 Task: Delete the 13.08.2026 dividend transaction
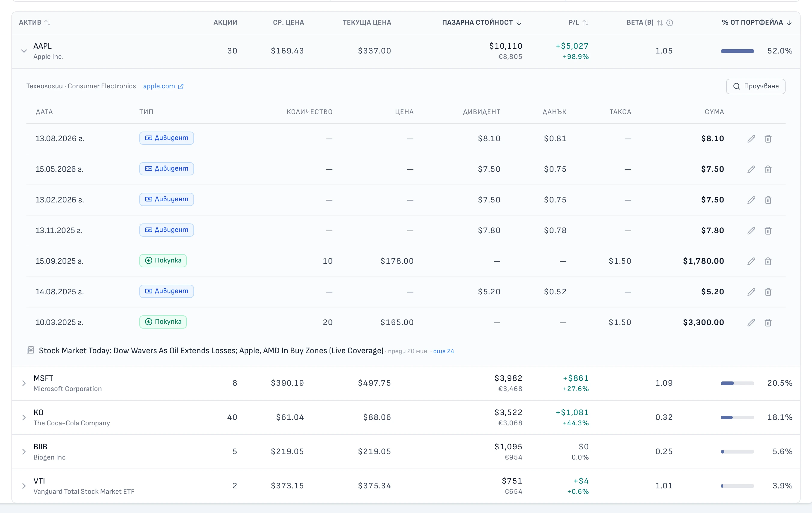click(x=768, y=139)
